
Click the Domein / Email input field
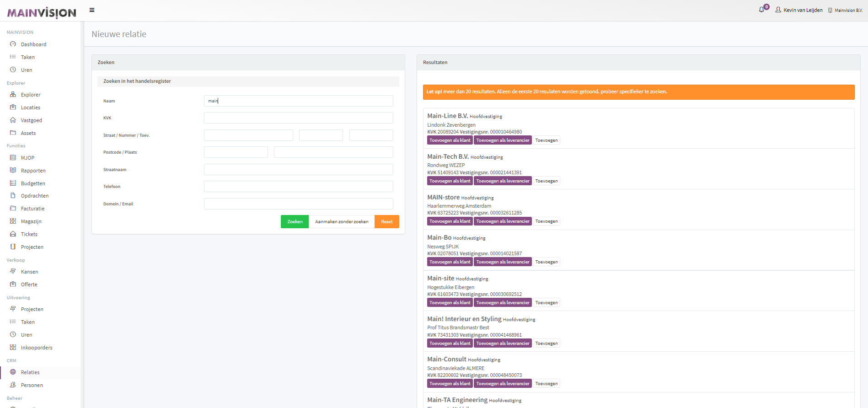click(x=298, y=204)
